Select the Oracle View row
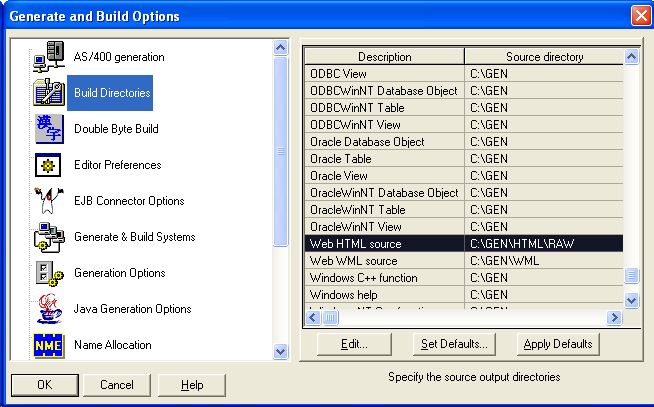Image resolution: width=654 pixels, height=407 pixels. click(x=464, y=176)
